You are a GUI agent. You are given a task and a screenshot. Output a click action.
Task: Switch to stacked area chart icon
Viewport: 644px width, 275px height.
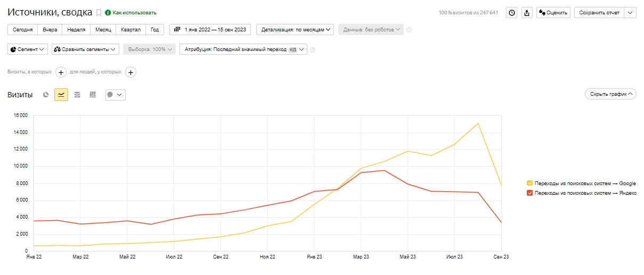(x=77, y=95)
